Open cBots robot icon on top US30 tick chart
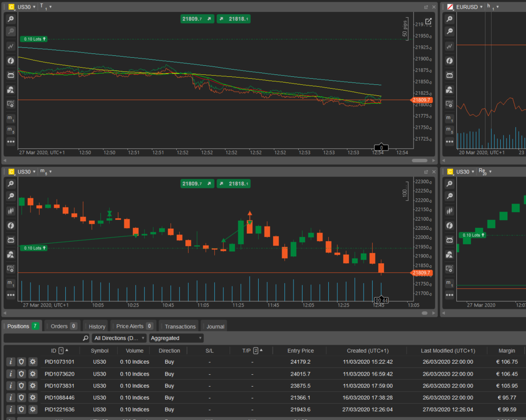The height and width of the screenshot is (420, 526). pos(11,75)
